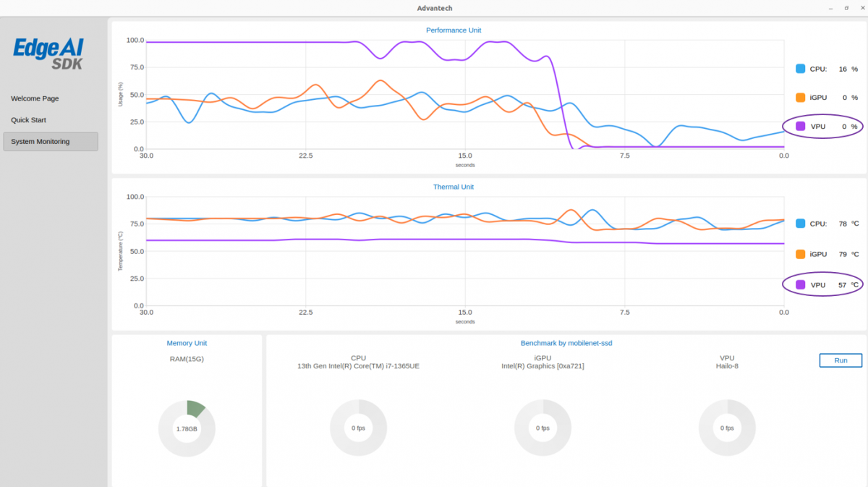868x487 pixels.
Task: Click the VPU Hailo-8 fps donut
Action: pos(727,428)
